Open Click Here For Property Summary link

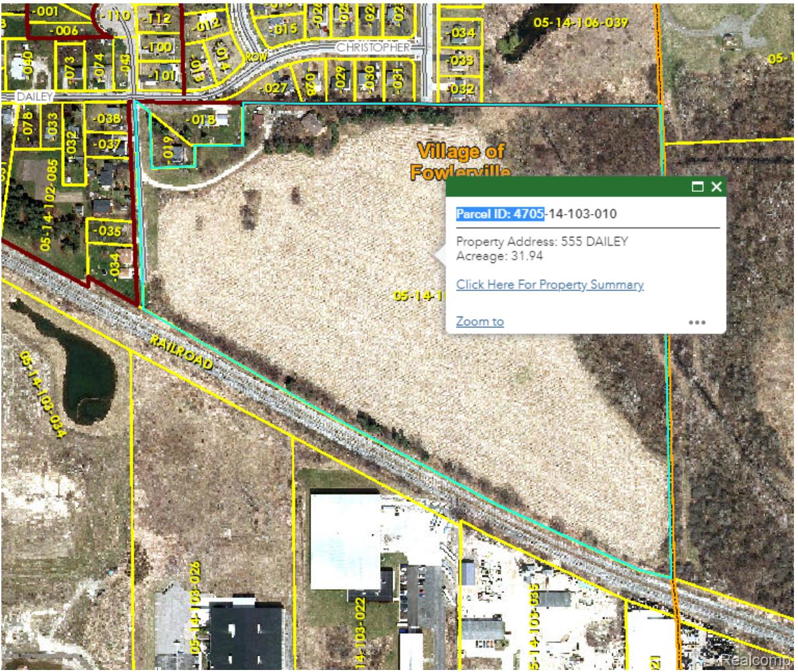[x=550, y=284]
